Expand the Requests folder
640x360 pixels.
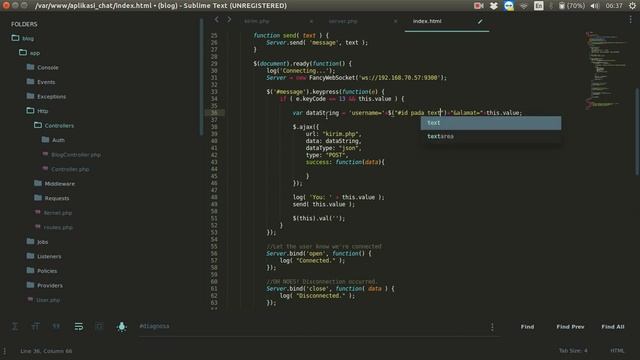click(51, 198)
